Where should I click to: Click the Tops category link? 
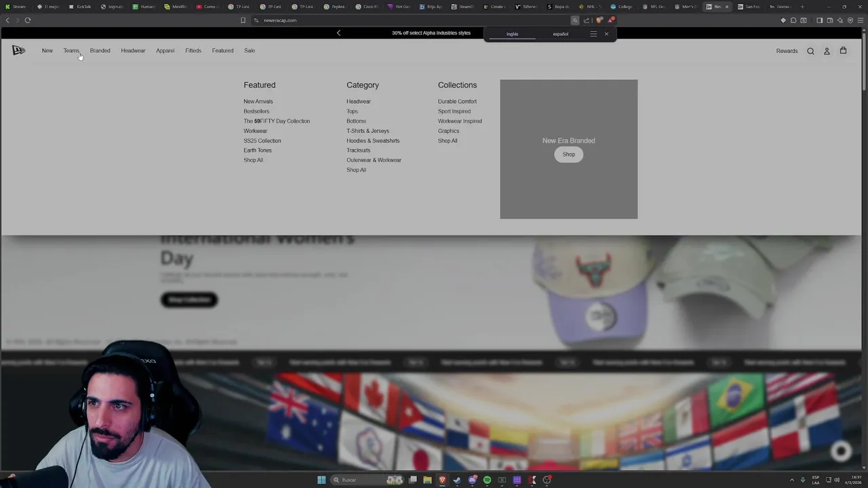[x=352, y=111]
